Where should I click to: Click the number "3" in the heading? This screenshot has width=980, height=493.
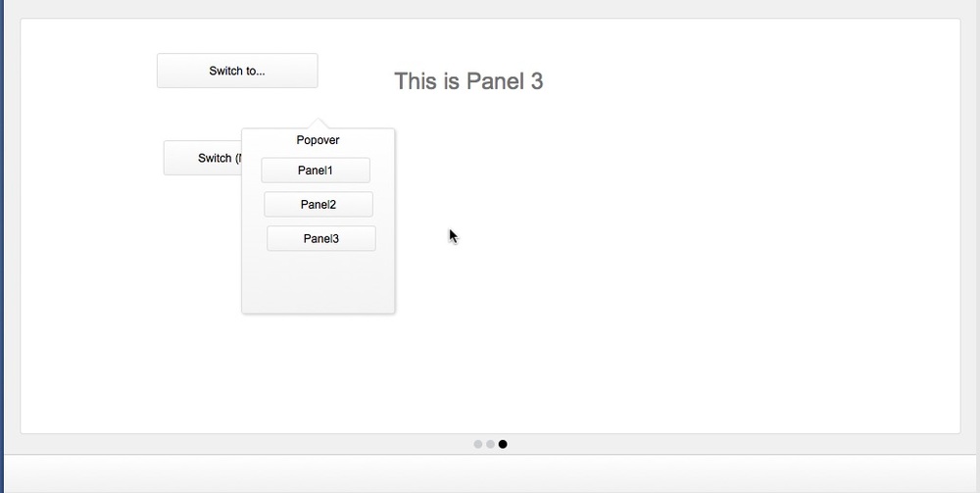pos(537,81)
